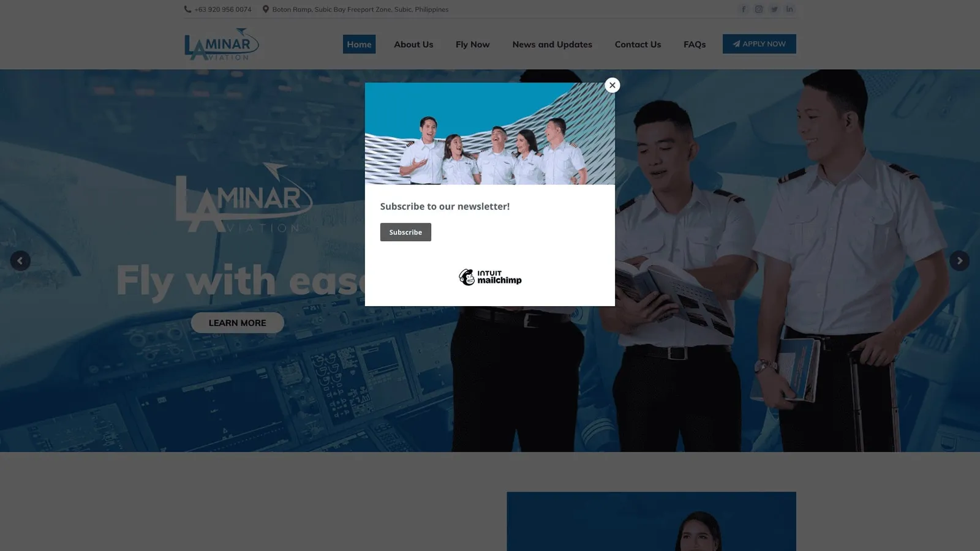Open the Fly Now menu
Image resolution: width=980 pixels, height=551 pixels.
pyautogui.click(x=473, y=44)
